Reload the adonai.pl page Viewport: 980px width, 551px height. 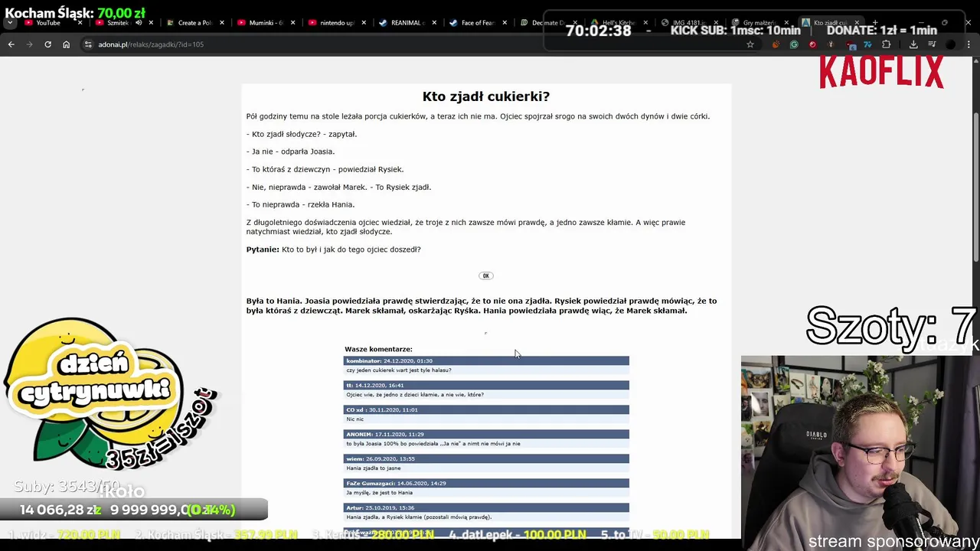click(47, 44)
